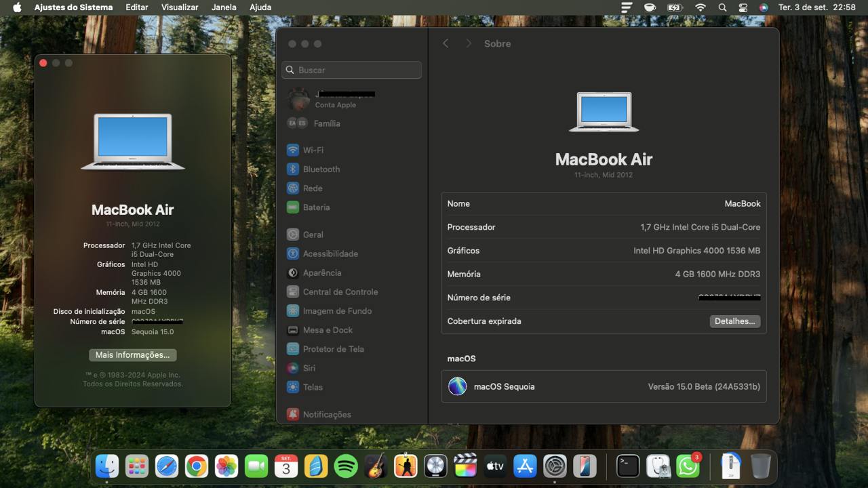Image resolution: width=868 pixels, height=488 pixels.
Task: Click the Buscar search field
Action: (352, 70)
